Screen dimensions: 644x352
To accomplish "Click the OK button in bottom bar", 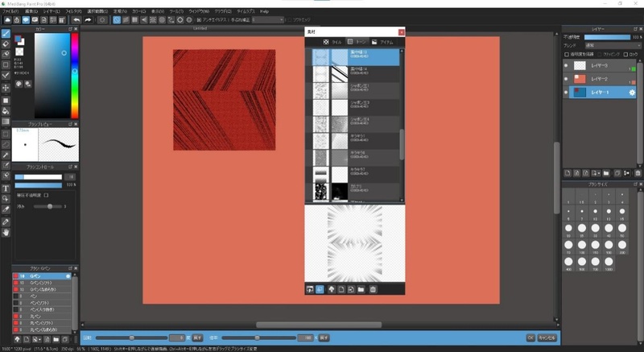I will tap(530, 338).
